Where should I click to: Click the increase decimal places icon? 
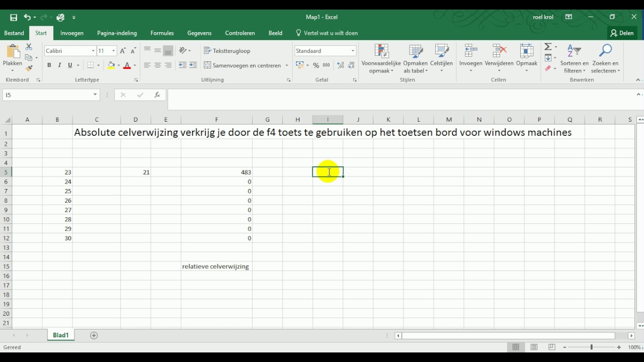click(x=341, y=65)
